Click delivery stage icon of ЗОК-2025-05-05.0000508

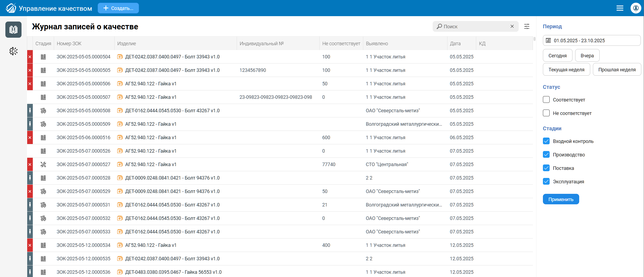[x=43, y=111]
